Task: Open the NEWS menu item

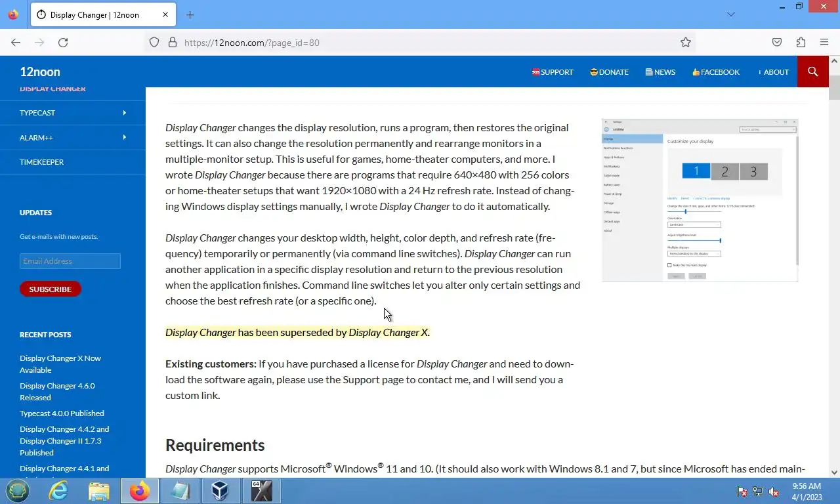Action: point(660,72)
